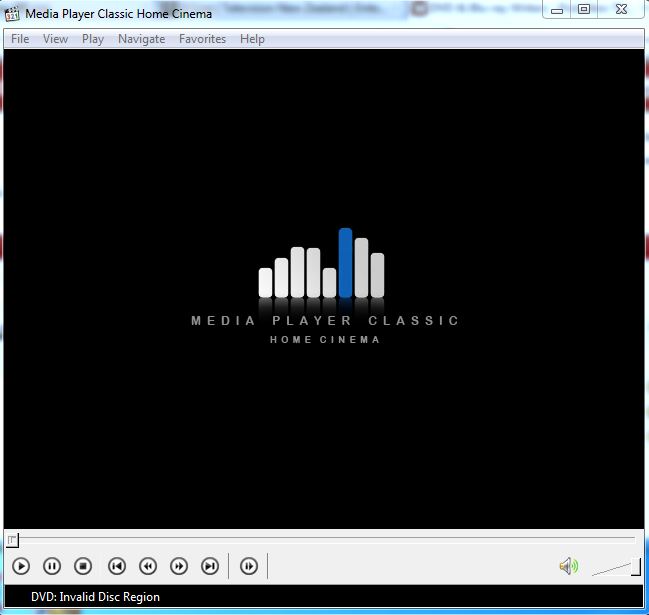The image size is (649, 615).
Task: Open the Help menu
Action: coord(252,39)
